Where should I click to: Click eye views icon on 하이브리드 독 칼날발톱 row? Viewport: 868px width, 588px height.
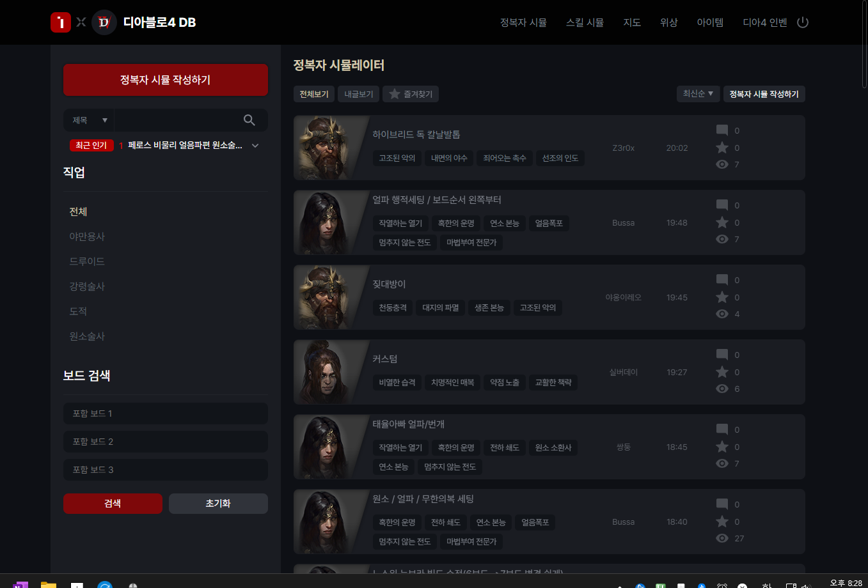(x=722, y=164)
